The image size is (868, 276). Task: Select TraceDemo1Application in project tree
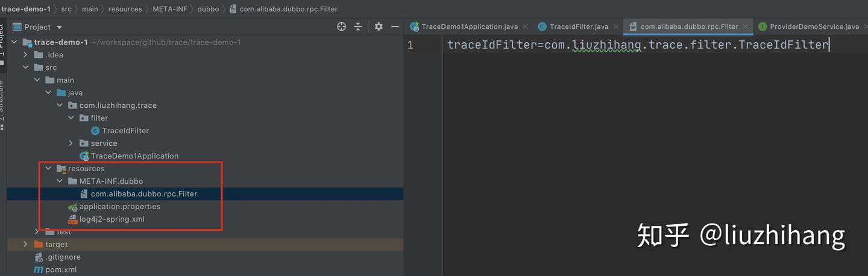click(134, 156)
